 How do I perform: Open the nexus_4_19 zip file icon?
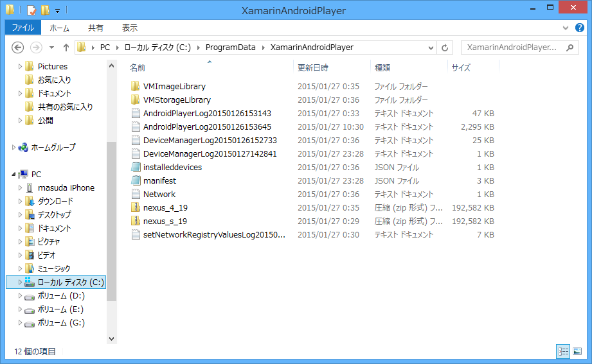[135, 208]
